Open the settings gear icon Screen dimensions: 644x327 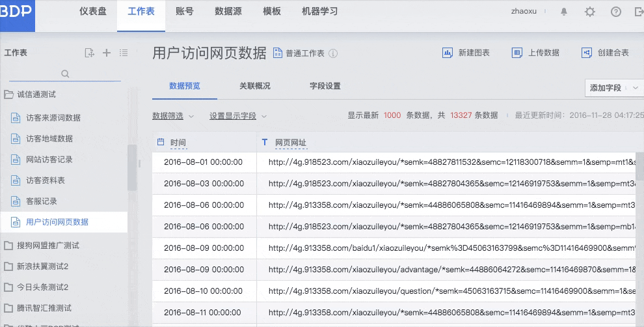[590, 12]
